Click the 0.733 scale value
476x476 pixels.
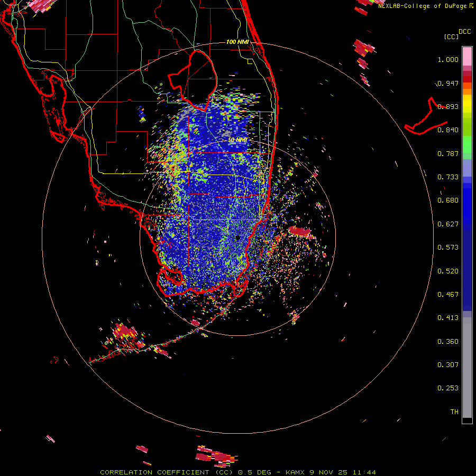[x=448, y=177]
